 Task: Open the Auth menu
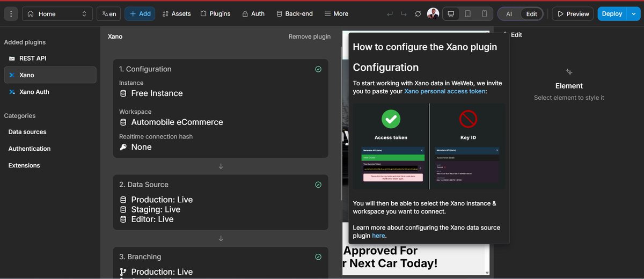(253, 14)
